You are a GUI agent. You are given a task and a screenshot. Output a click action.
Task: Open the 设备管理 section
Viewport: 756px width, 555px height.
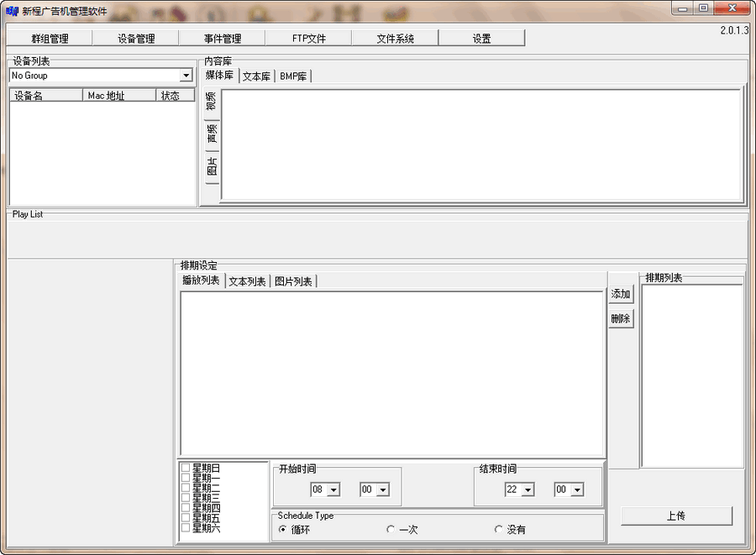tap(135, 38)
